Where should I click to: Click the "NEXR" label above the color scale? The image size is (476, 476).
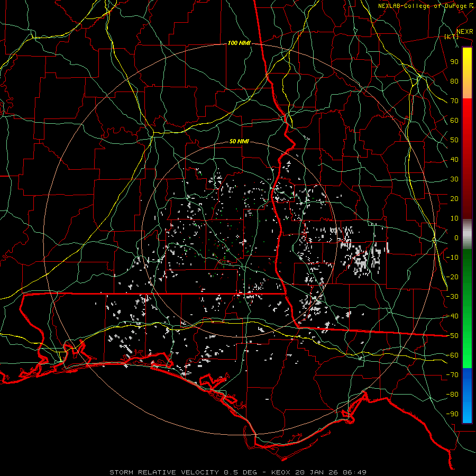point(465,32)
